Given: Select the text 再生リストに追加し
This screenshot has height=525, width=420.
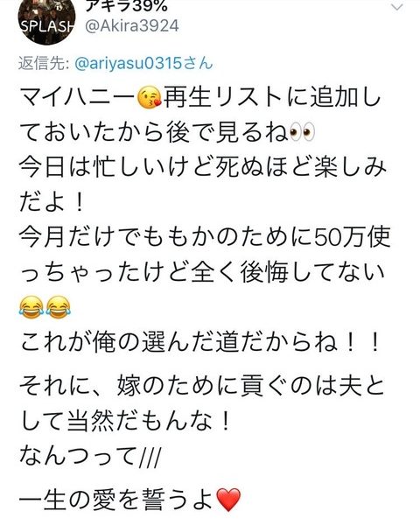Looking at the screenshot, I should pyautogui.click(x=271, y=98).
